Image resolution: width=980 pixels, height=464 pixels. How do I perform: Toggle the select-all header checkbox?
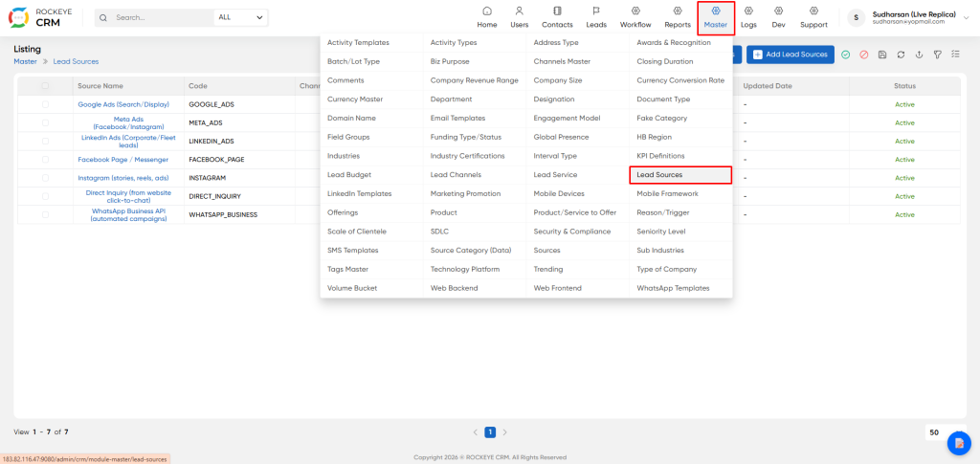coord(45,85)
